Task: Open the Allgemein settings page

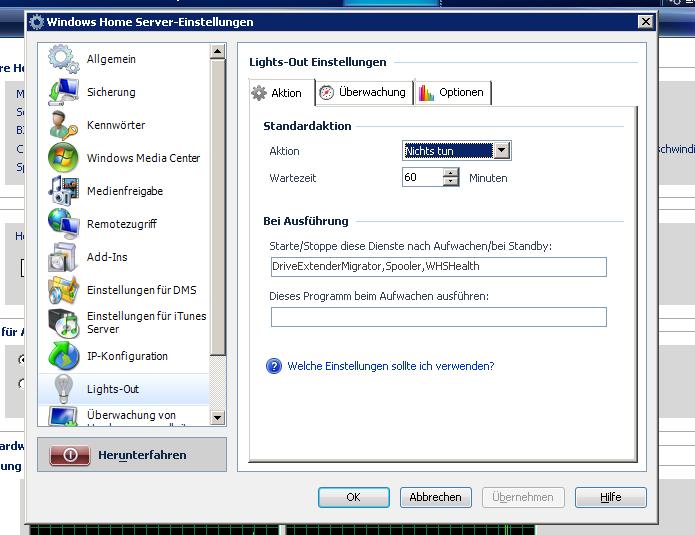Action: pos(124,59)
